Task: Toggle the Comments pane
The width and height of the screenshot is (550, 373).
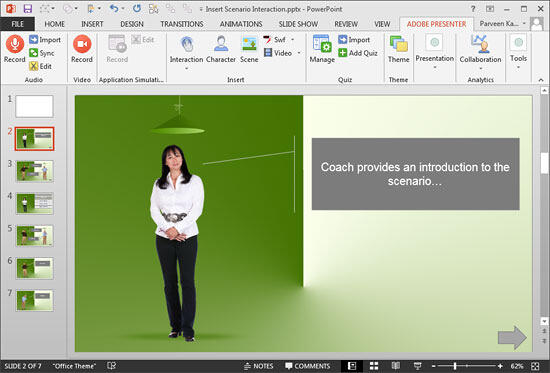Action: (308, 366)
